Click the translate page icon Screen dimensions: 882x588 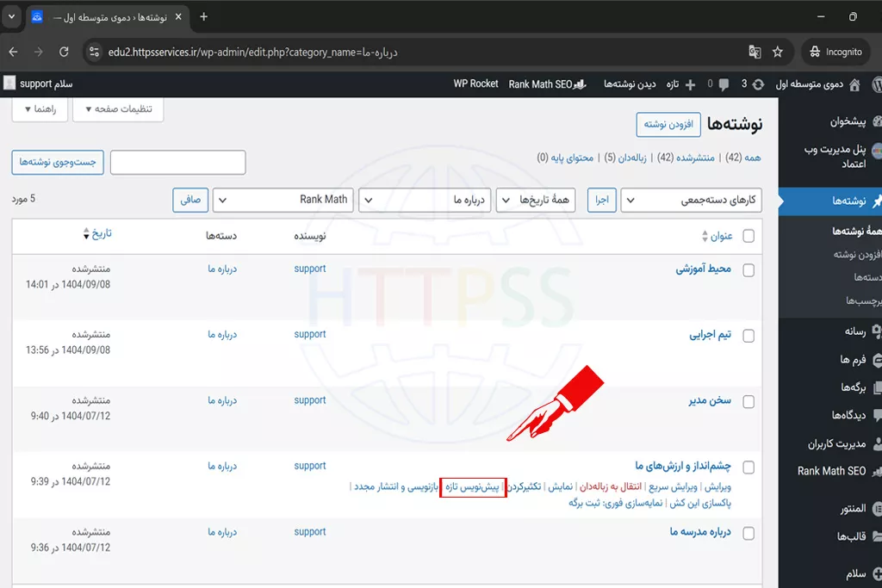755,52
